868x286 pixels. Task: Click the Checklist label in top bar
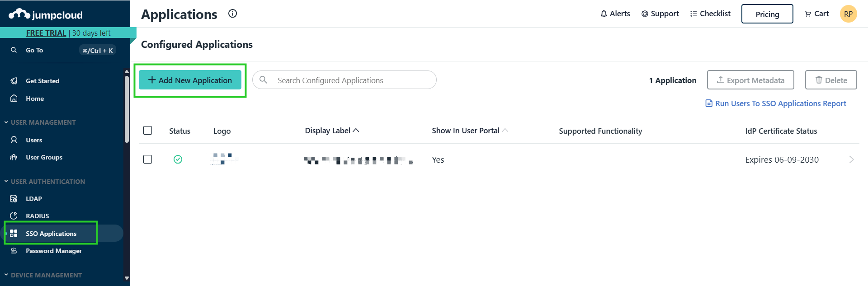pos(715,14)
